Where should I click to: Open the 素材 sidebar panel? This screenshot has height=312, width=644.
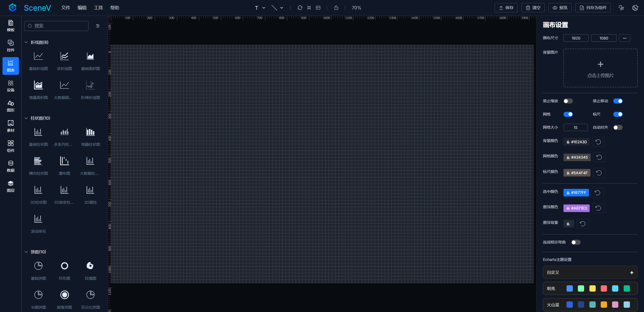pyautogui.click(x=11, y=126)
